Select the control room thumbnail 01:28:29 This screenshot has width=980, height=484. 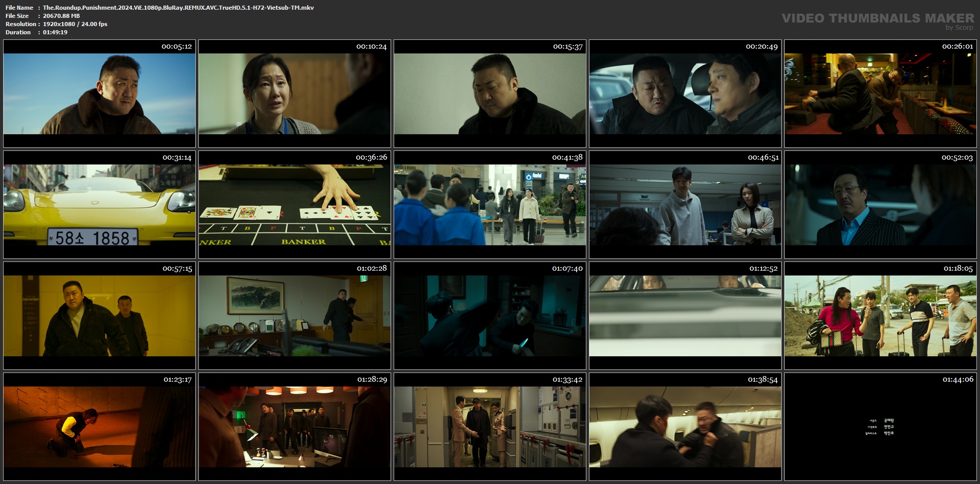294,427
